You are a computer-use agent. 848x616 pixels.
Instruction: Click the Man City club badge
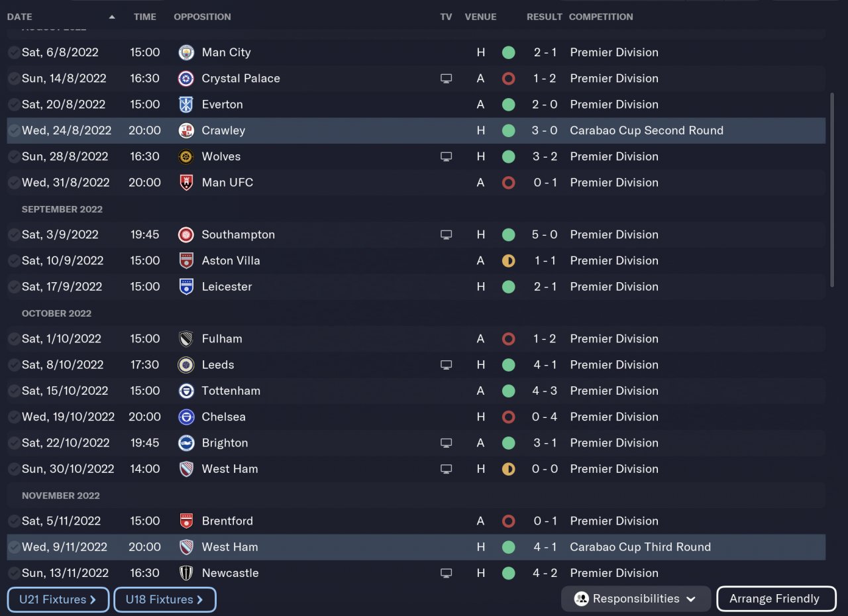coord(186,52)
